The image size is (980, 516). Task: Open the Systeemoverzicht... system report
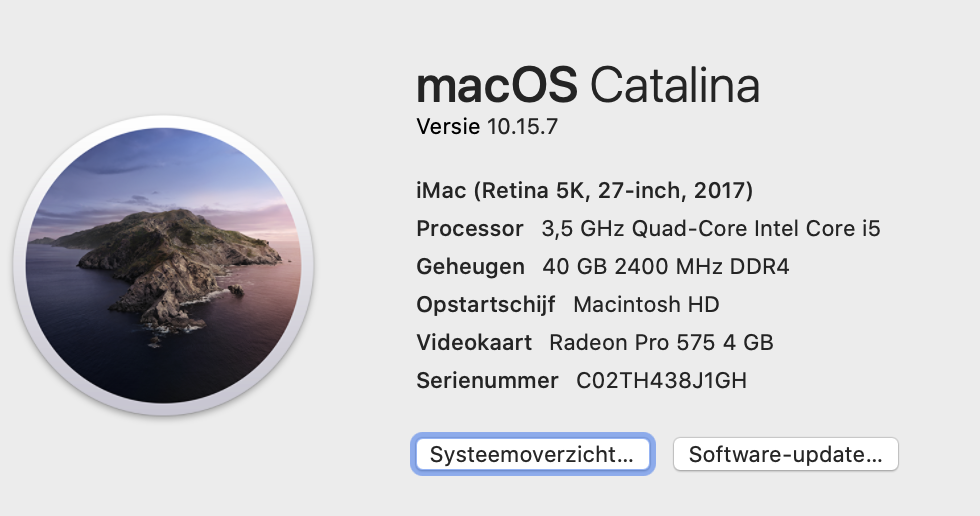pyautogui.click(x=532, y=454)
